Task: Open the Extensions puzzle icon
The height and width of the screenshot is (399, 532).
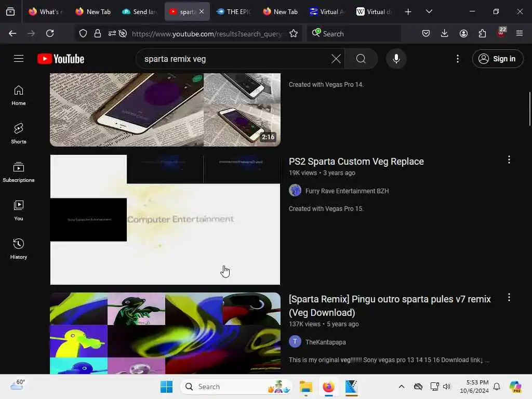Action: (482, 33)
